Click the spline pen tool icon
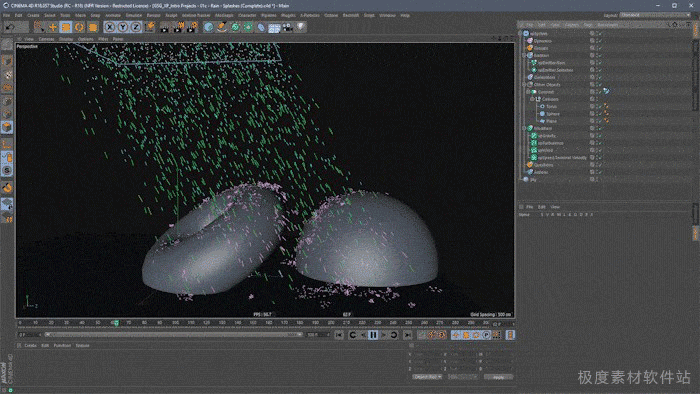Image resolution: width=700 pixels, height=394 pixels. [x=222, y=27]
